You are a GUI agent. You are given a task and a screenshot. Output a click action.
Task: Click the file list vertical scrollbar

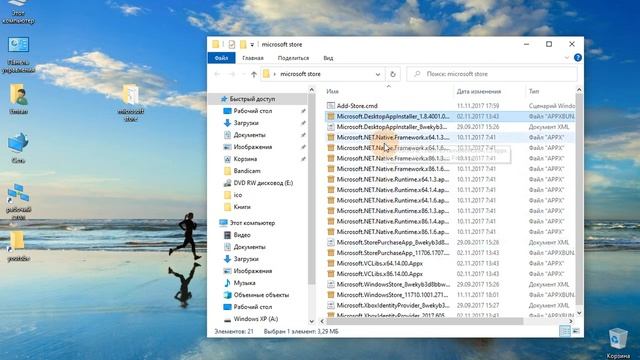click(x=579, y=198)
